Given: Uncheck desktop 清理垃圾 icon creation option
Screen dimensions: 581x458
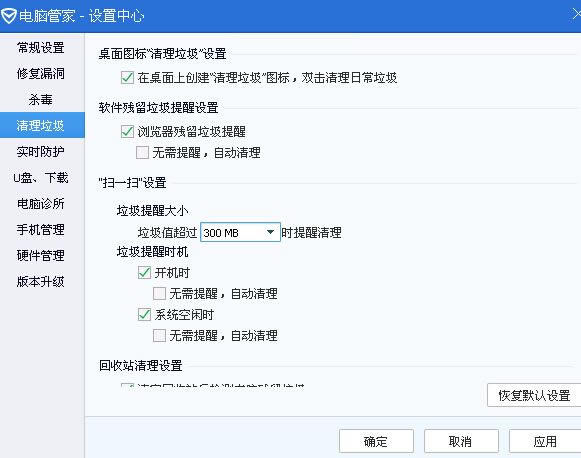Looking at the screenshot, I should (127, 77).
